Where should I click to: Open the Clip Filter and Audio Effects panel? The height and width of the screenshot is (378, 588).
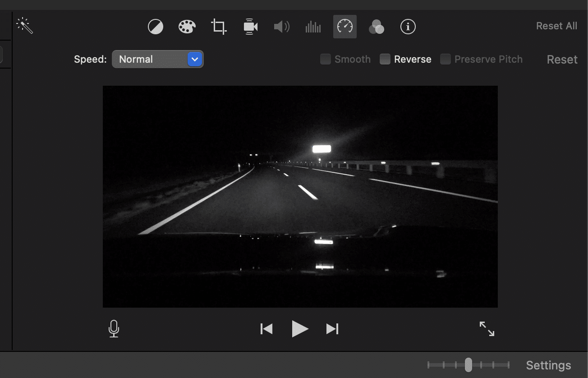click(377, 27)
